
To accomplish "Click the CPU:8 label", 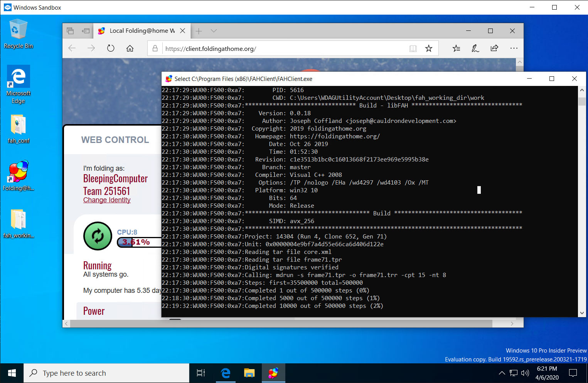I will click(127, 232).
